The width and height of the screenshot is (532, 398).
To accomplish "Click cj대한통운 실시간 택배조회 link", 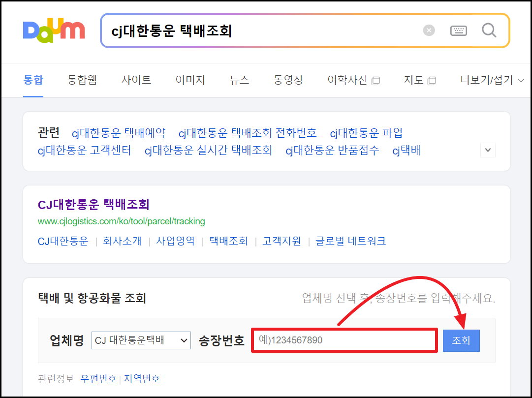I will (x=208, y=151).
